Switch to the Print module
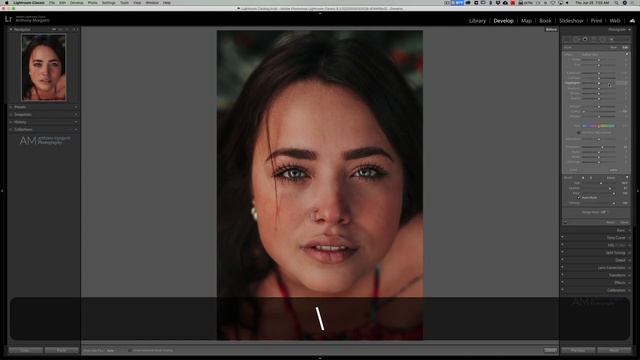640x360 pixels. (596, 21)
